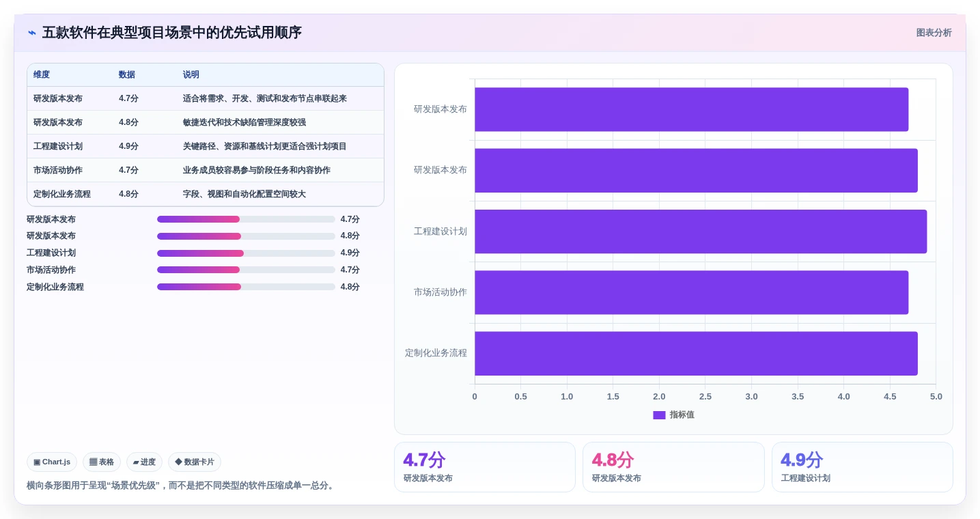Select the cell 适合将需求、开发、测试和发布节点串联起来
This screenshot has height=519, width=980.
tap(265, 98)
